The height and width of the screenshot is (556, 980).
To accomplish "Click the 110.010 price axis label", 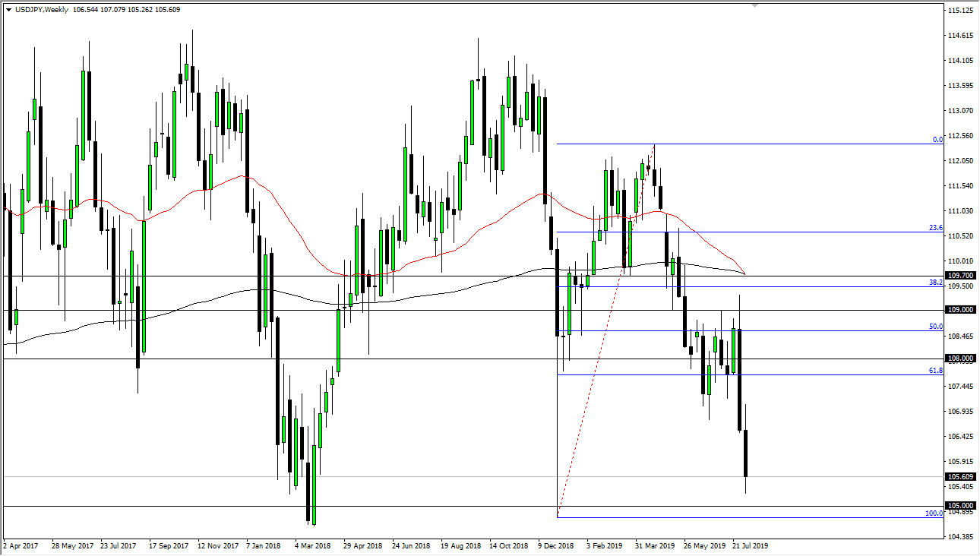I will pos(961,261).
